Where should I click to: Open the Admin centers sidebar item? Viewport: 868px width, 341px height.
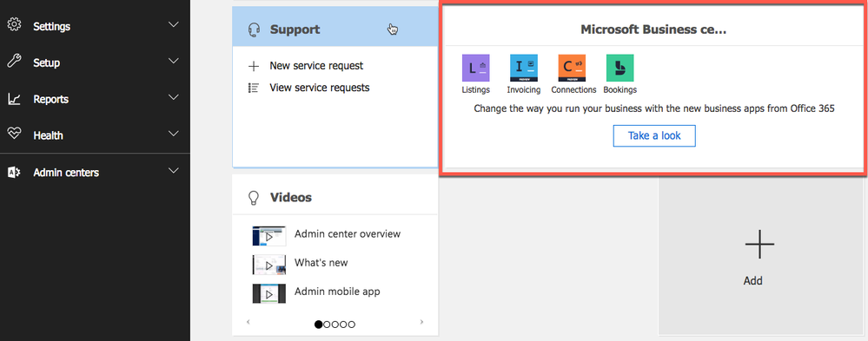click(x=96, y=172)
